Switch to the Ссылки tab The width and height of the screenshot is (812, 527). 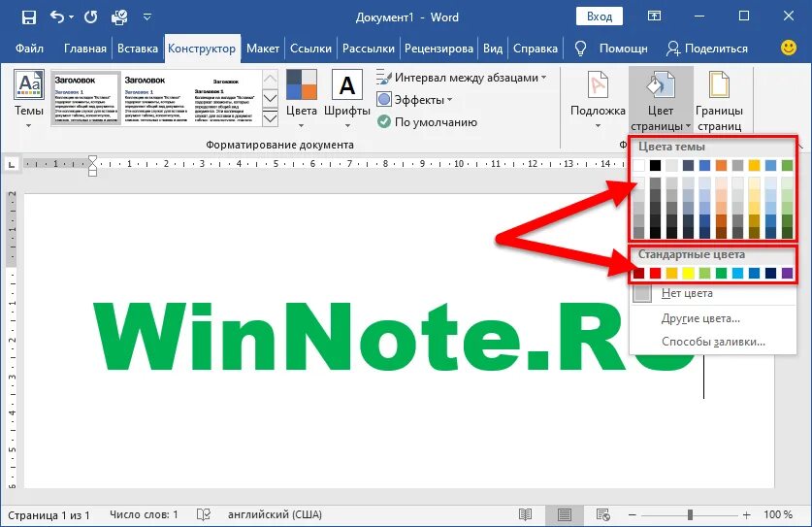click(310, 49)
